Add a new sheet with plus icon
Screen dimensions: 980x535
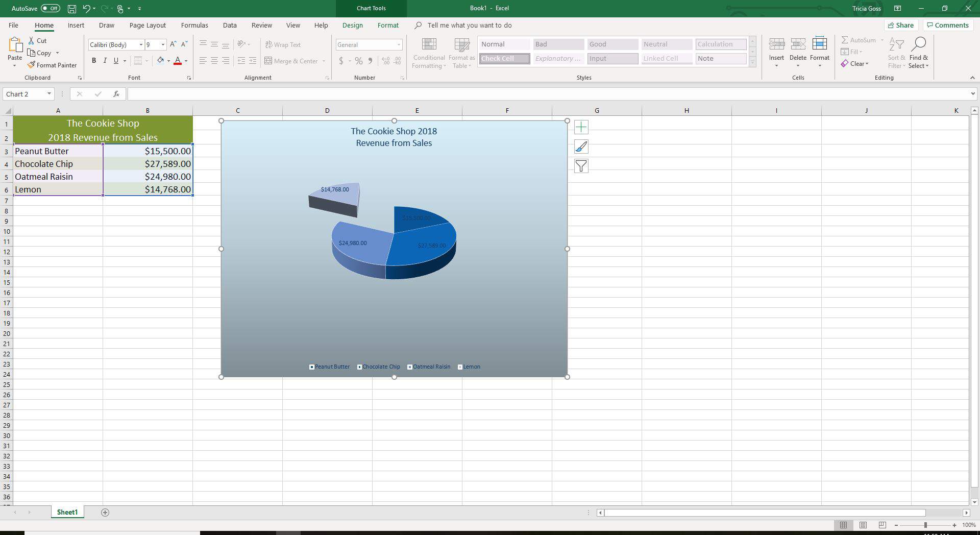(105, 513)
